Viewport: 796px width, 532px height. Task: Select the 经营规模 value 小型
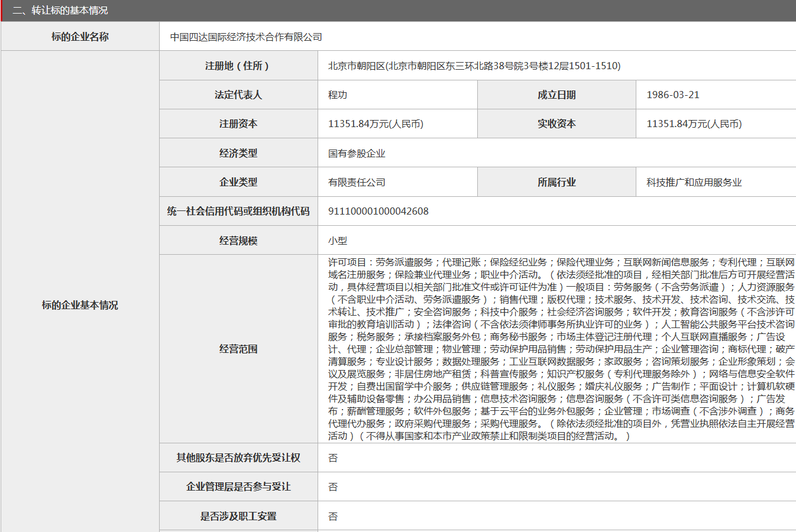click(x=338, y=241)
